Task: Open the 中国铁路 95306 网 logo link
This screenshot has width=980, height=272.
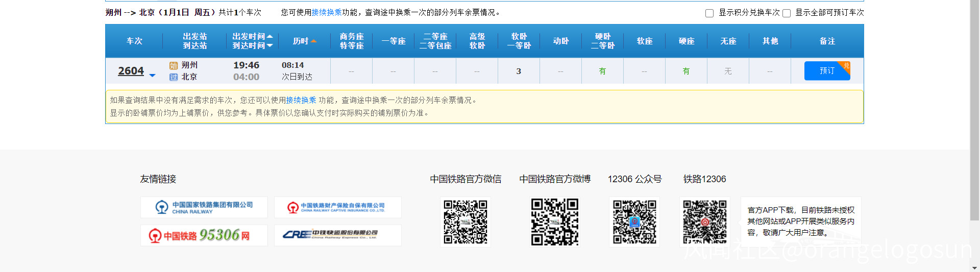Action: (x=204, y=235)
